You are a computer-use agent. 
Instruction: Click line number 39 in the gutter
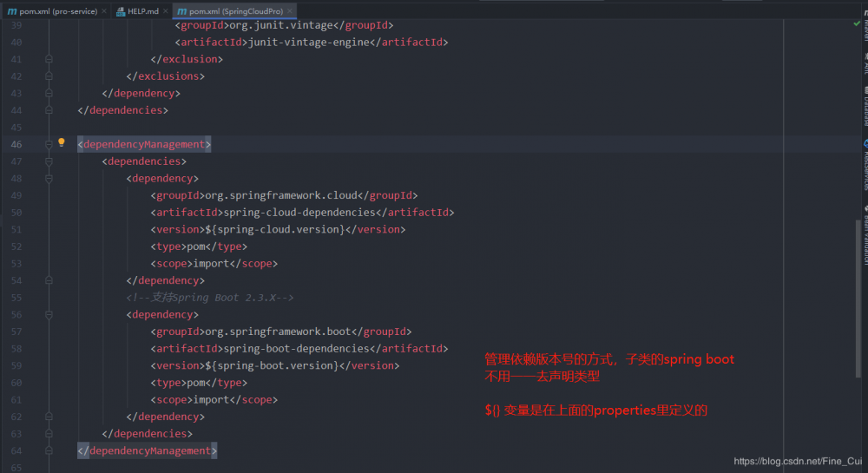[16, 25]
